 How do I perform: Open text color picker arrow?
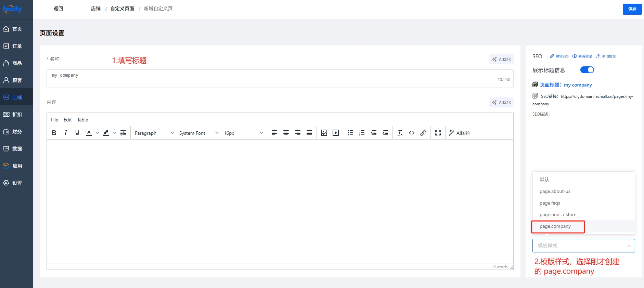click(x=98, y=133)
